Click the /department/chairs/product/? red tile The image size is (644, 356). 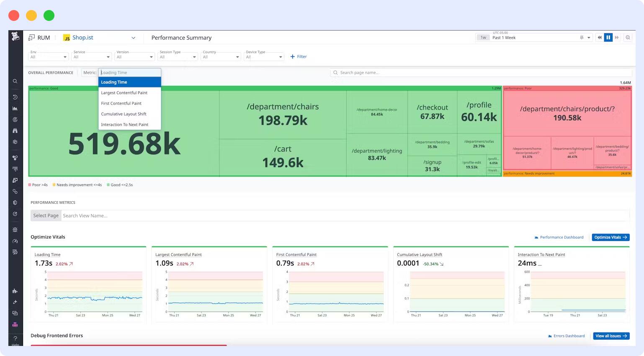(x=567, y=113)
